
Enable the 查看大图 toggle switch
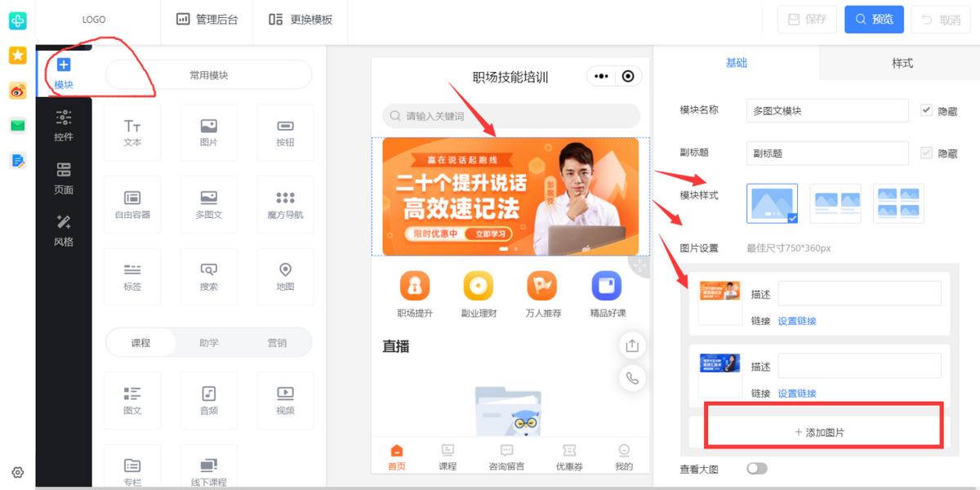pyautogui.click(x=757, y=469)
